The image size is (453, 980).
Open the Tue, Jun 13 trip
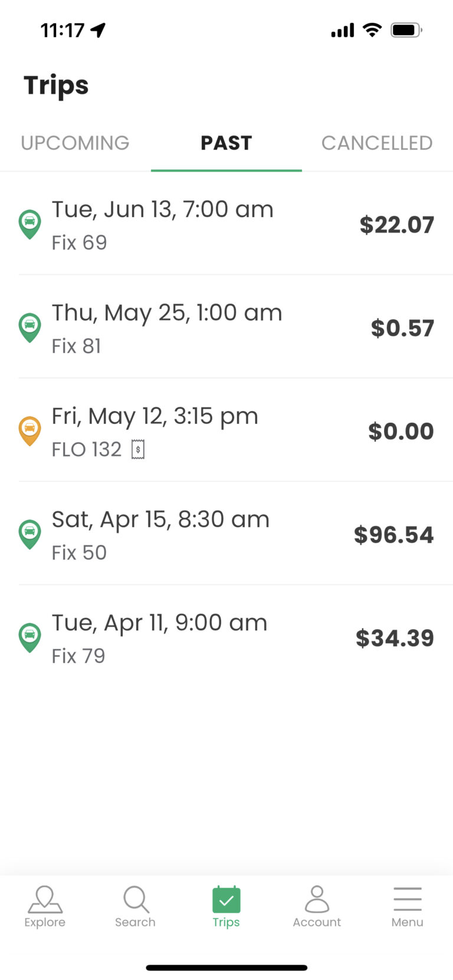pyautogui.click(x=163, y=210)
